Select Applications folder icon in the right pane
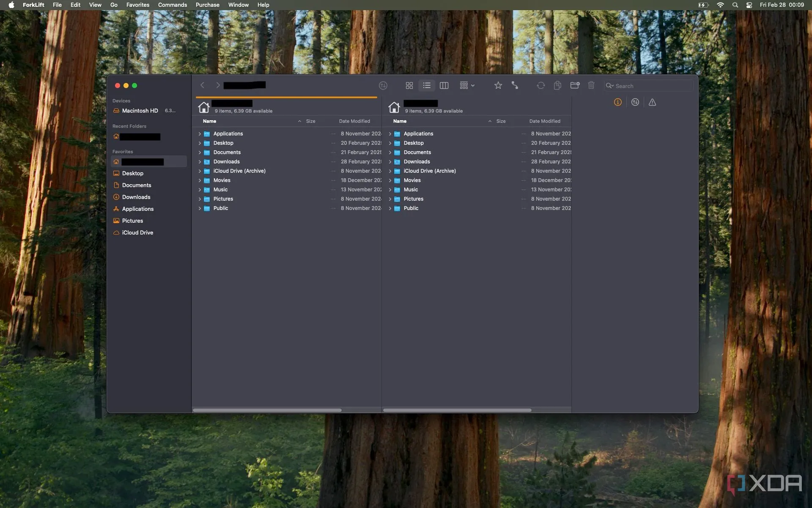The image size is (812, 508). coord(397,134)
